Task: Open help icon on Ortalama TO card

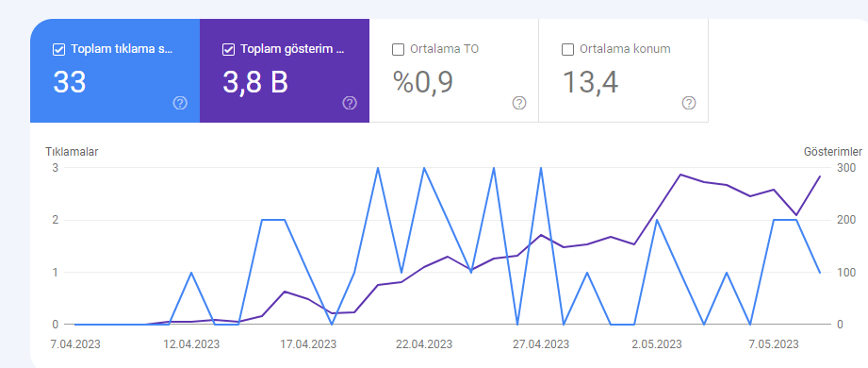Action: [518, 103]
